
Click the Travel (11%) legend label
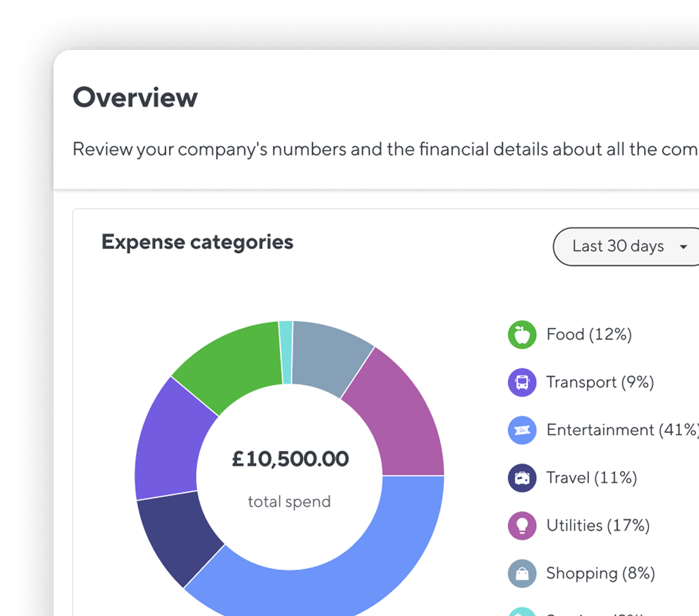591,477
